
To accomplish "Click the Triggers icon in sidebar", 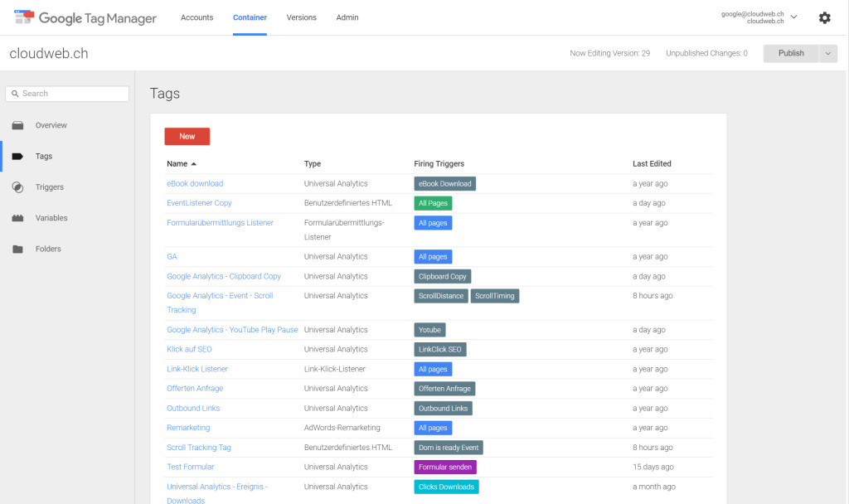I will [17, 187].
